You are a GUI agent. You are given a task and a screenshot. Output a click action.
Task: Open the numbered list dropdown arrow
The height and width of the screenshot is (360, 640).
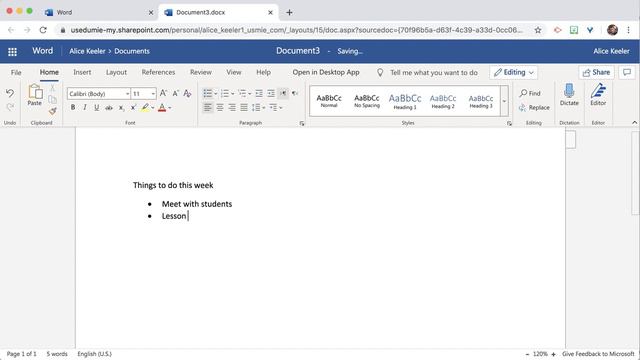233,94
